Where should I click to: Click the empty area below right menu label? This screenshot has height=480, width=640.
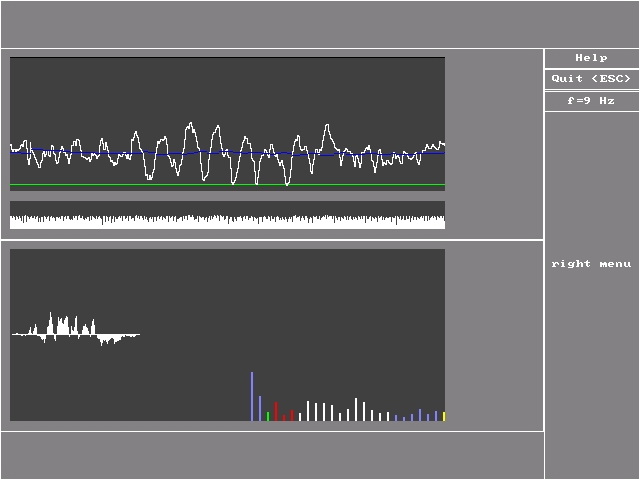[x=591, y=380]
